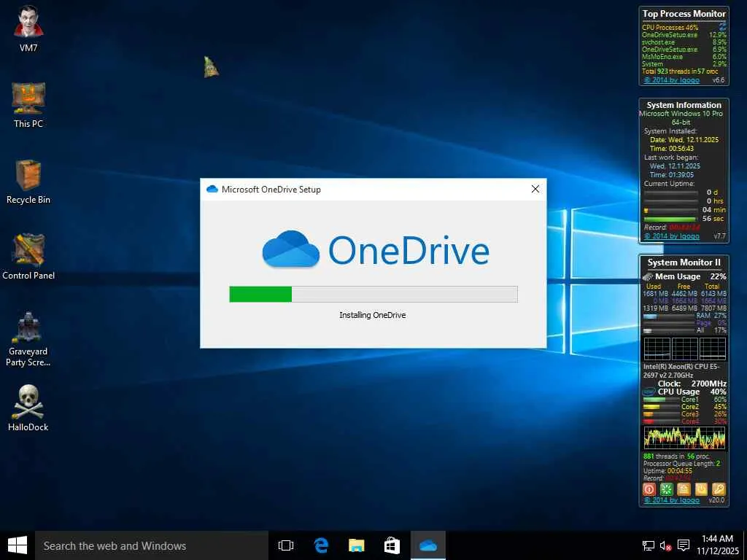Image resolution: width=747 pixels, height=560 pixels.
Task: Click the red power icon in System Monitor II
Action: click(649, 489)
